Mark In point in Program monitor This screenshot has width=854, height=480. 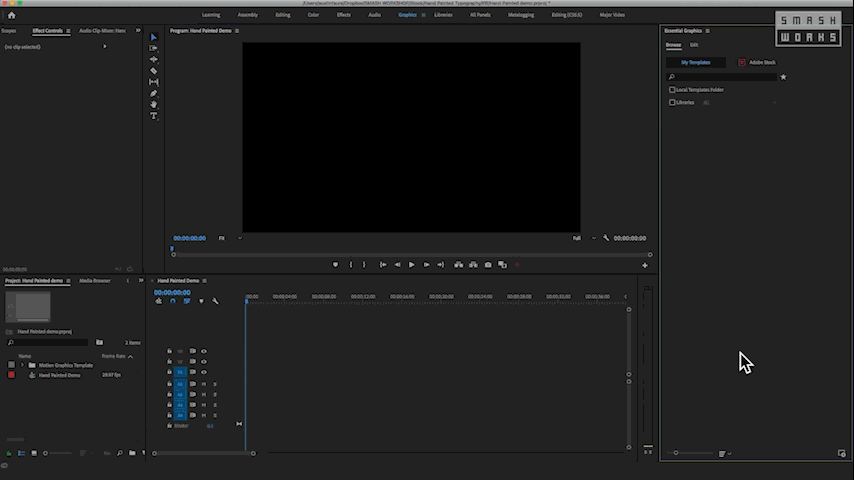(x=351, y=265)
